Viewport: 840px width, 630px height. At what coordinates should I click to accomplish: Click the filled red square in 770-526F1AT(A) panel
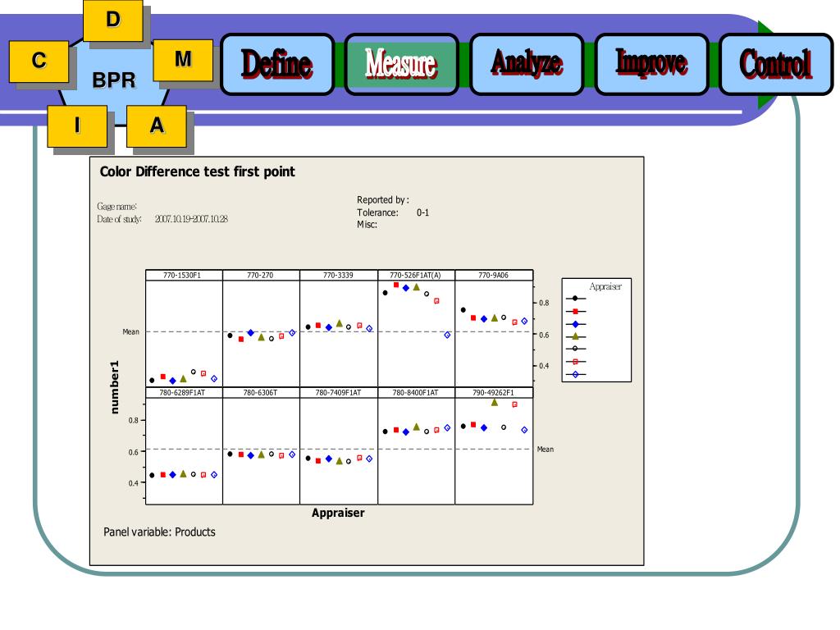coord(396,285)
